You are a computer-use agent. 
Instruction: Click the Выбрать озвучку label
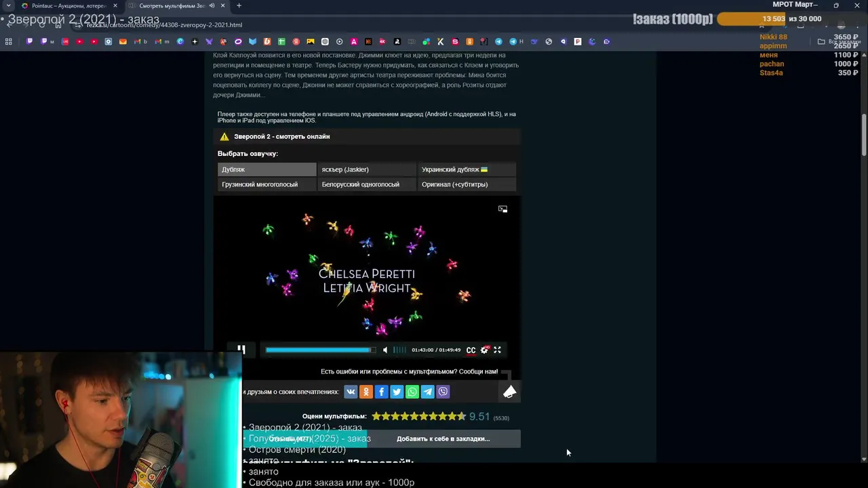click(248, 154)
